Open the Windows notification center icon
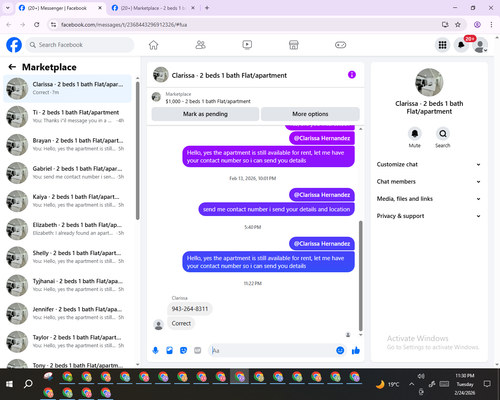Screen dimensions: 500x400 [487, 384]
